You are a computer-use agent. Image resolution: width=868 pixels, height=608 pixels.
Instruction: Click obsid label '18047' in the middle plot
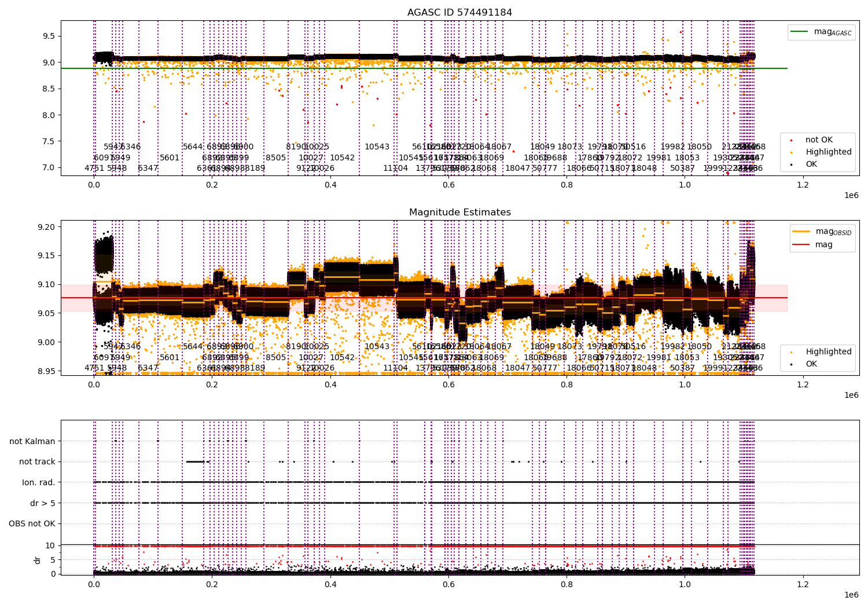[518, 368]
